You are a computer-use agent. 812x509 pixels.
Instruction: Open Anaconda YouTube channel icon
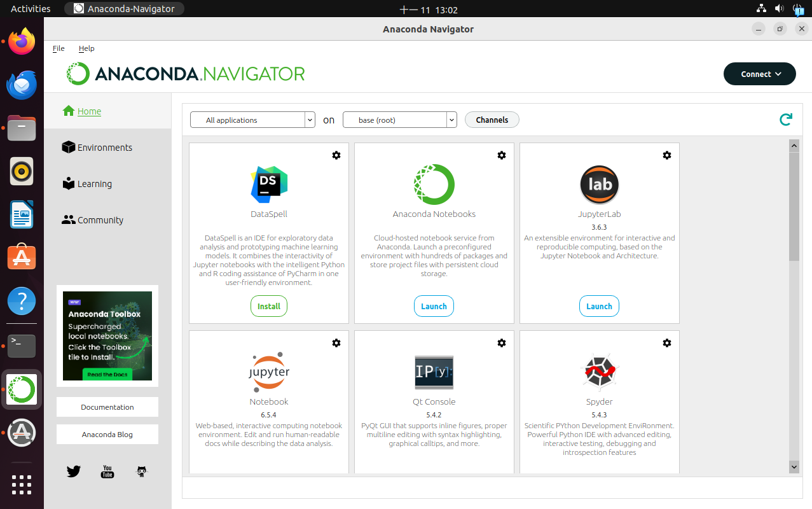pyautogui.click(x=107, y=471)
